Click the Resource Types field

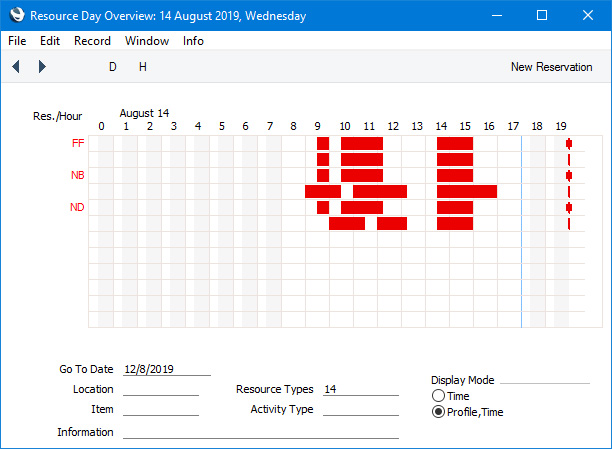(x=361, y=389)
